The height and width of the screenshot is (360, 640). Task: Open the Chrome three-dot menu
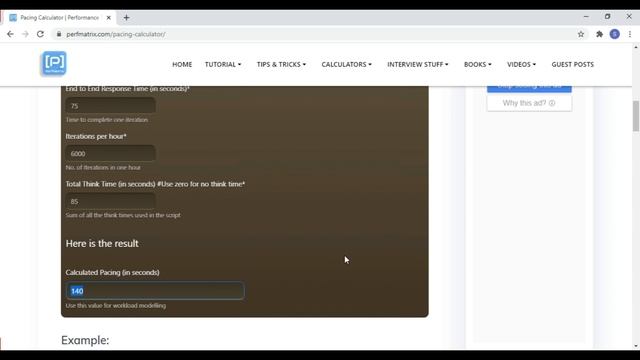[x=630, y=34]
